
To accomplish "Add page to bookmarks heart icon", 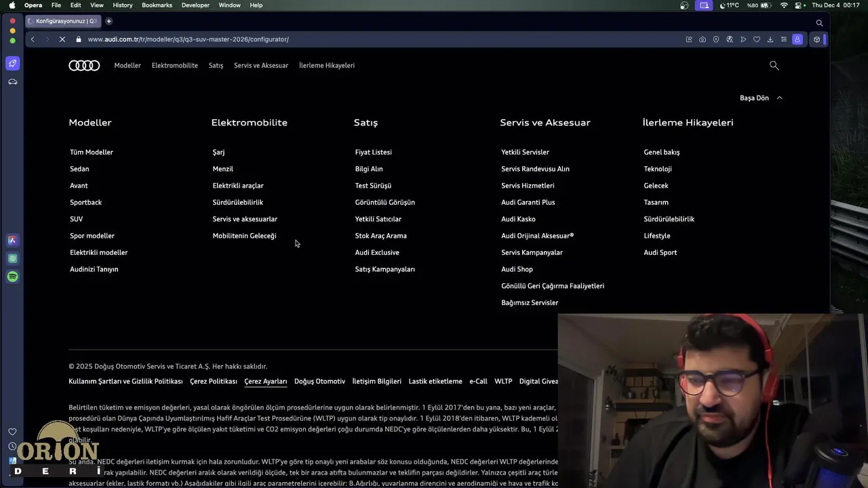I will pyautogui.click(x=757, y=39).
